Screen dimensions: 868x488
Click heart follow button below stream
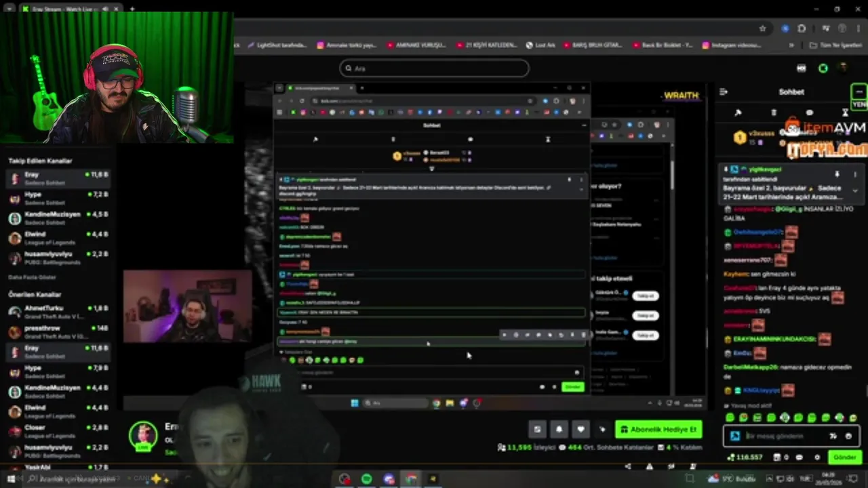tap(580, 429)
